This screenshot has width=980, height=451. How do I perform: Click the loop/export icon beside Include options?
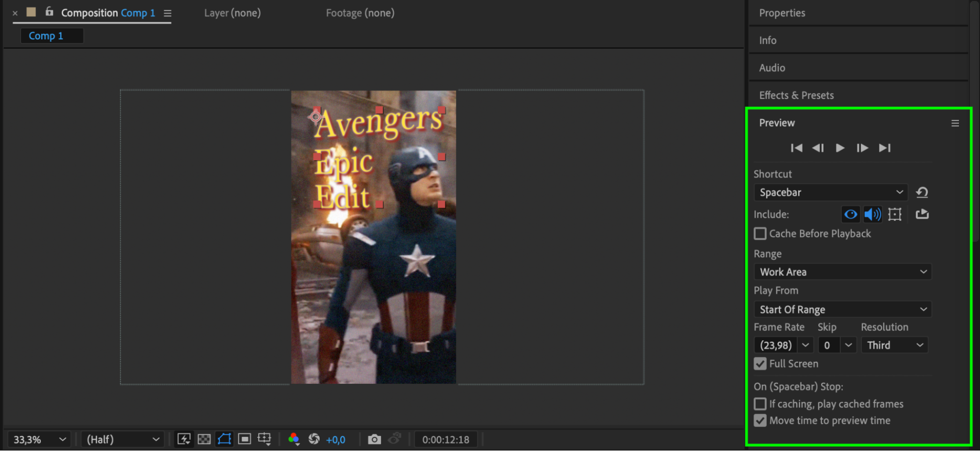[922, 214]
